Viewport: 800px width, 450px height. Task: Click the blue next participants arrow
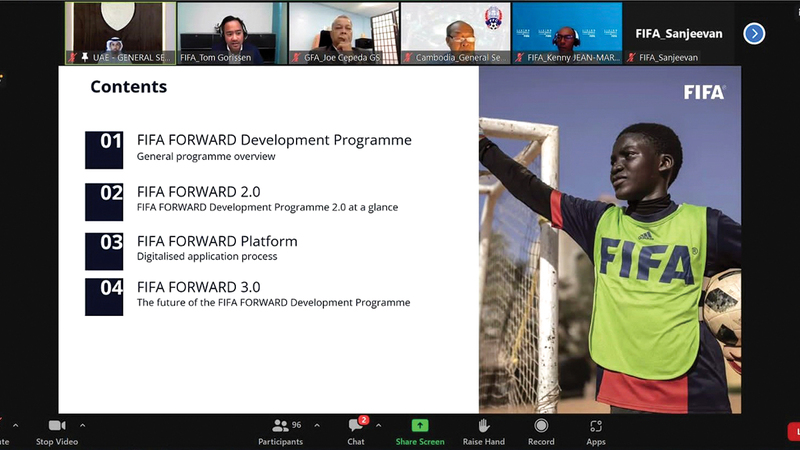[754, 33]
